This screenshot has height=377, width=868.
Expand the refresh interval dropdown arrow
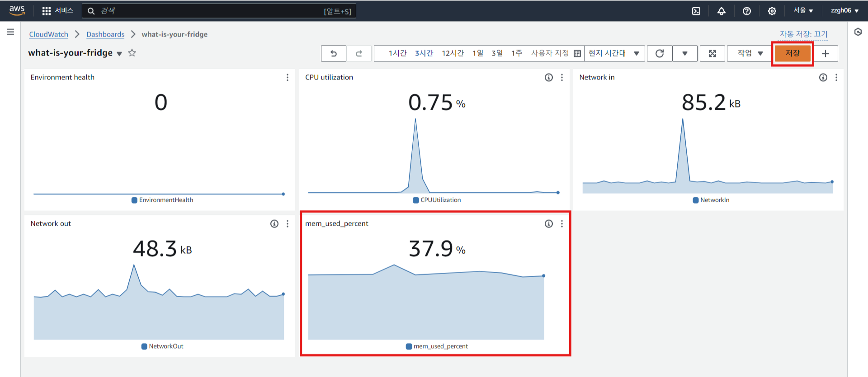(x=685, y=53)
